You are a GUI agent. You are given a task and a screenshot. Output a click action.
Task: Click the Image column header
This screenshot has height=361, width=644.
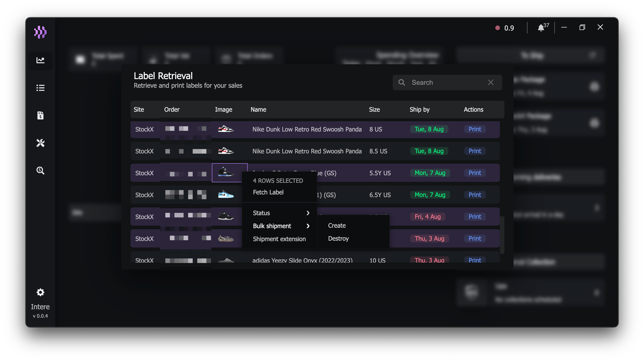[x=223, y=109]
